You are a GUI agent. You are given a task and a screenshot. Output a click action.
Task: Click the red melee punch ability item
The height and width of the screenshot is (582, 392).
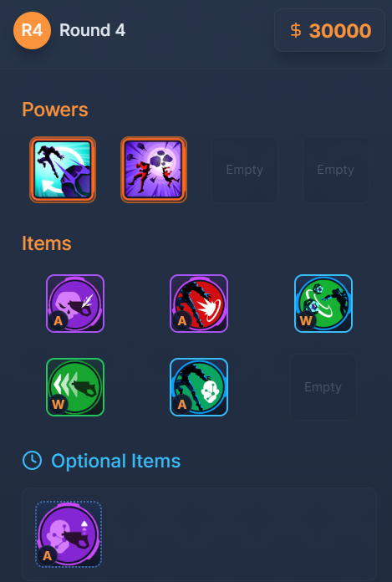click(199, 304)
